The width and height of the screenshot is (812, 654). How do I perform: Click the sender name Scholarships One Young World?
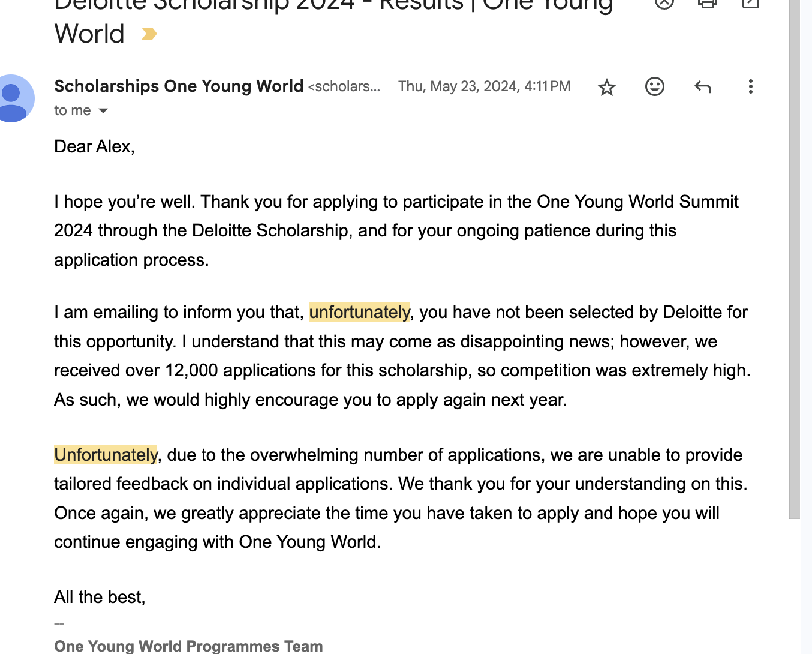[x=179, y=86]
